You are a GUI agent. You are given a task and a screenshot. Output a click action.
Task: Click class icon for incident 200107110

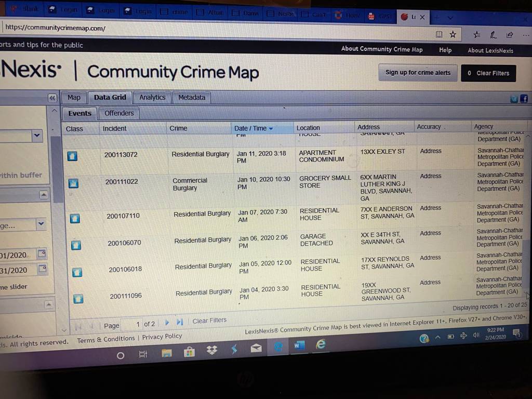(x=75, y=218)
